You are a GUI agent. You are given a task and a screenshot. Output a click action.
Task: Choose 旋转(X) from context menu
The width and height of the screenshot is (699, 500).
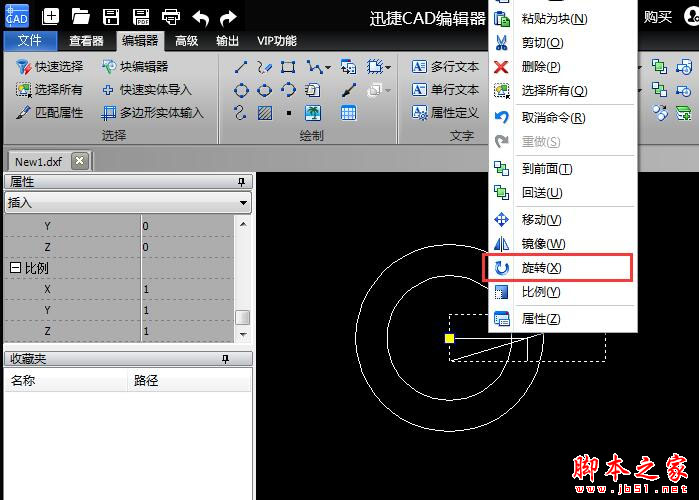(563, 268)
